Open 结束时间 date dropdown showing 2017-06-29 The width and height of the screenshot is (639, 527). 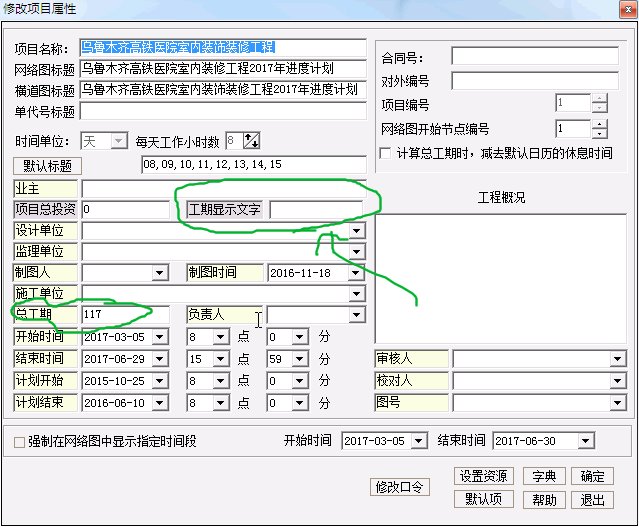(160, 359)
